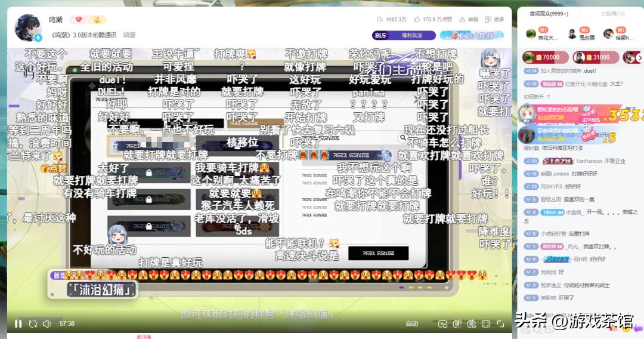Open rank 1 viewer 棉花大 avatar
Viewport: 644px width, 339px height.
click(x=531, y=33)
